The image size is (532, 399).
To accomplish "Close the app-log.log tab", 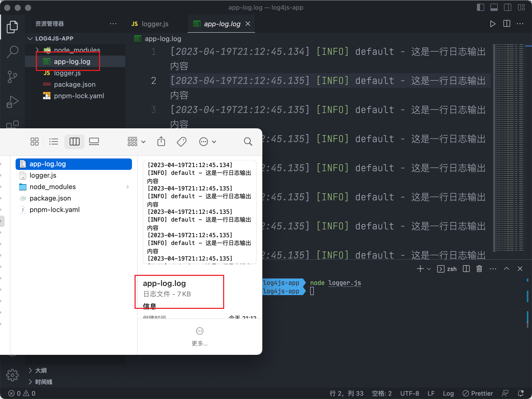I will pos(248,24).
